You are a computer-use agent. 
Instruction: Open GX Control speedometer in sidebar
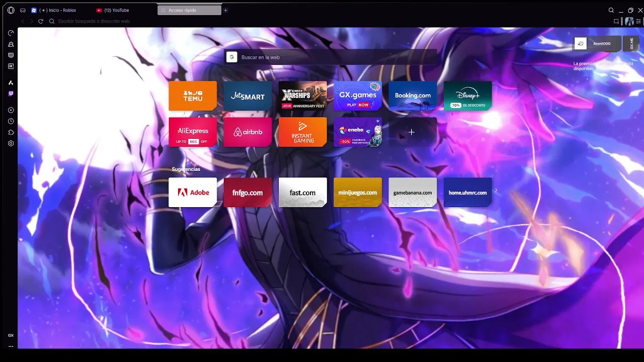[x=11, y=33]
